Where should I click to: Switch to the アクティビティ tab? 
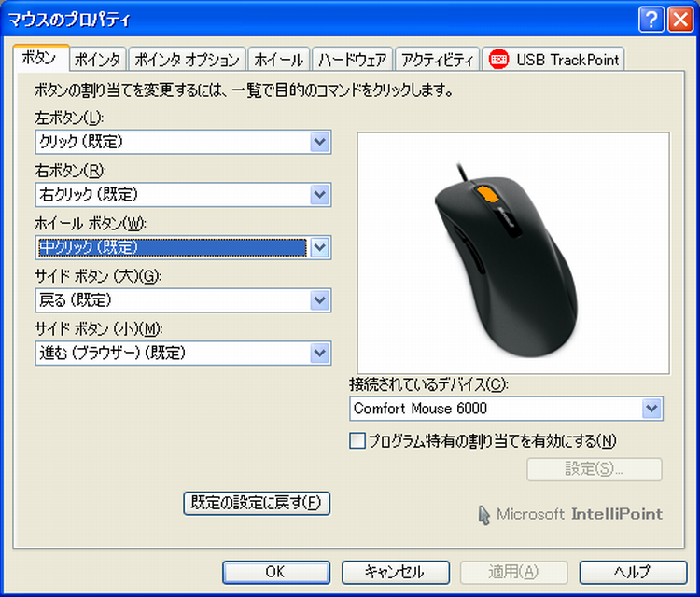click(x=437, y=60)
